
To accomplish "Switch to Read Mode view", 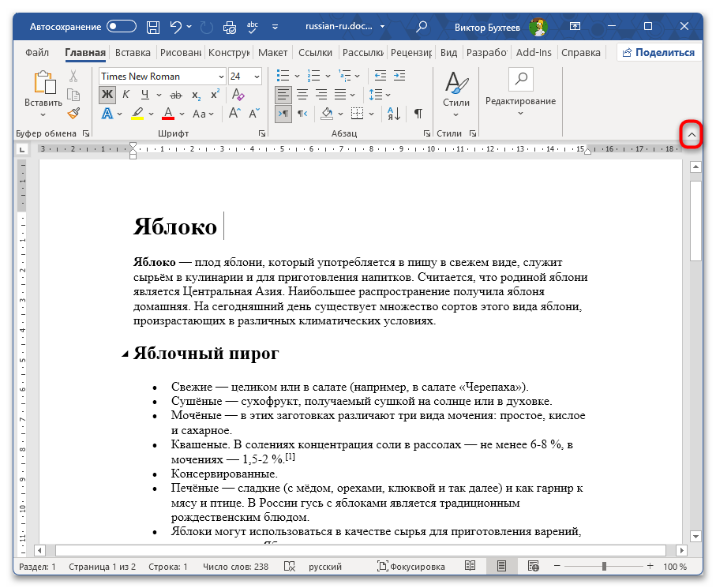I will [x=470, y=566].
